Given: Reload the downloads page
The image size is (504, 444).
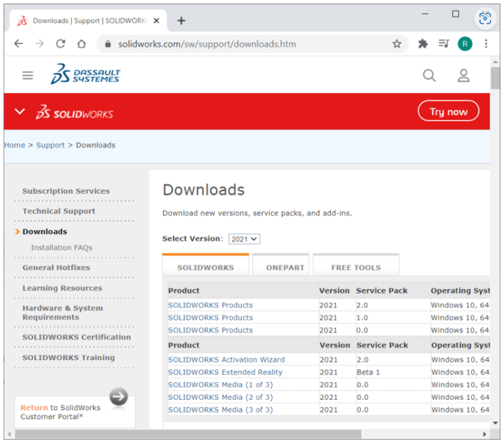Looking at the screenshot, I should coord(61,43).
